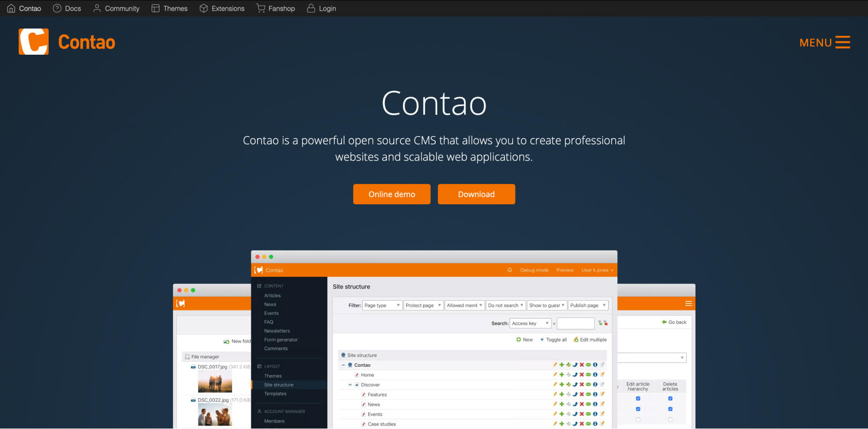The height and width of the screenshot is (429, 868).
Task: Open the Allowed members filter dropdown
Action: 465,306
